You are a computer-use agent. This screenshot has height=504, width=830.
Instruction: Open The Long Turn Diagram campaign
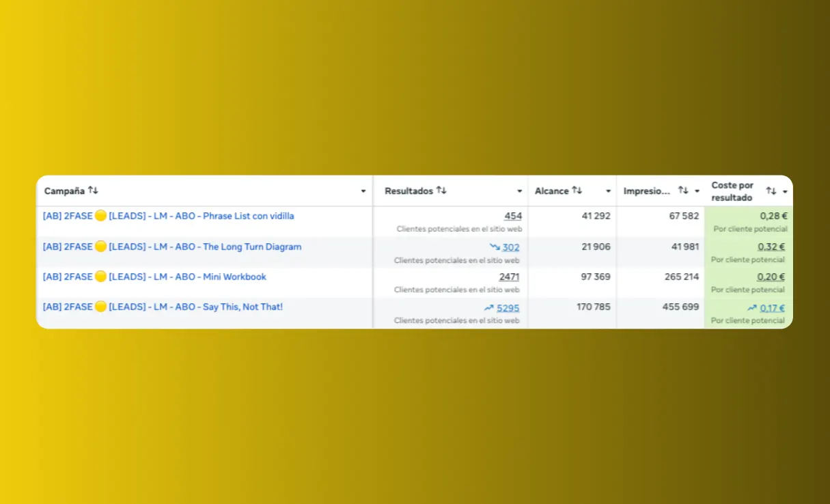coord(172,247)
